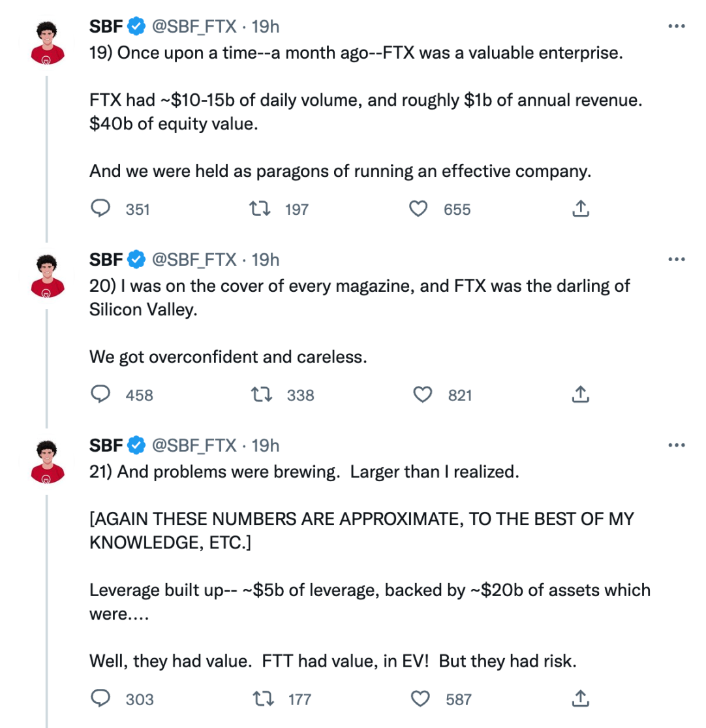Like tweet 19 with 655 likes
The width and height of the screenshot is (706, 728).
click(x=418, y=209)
